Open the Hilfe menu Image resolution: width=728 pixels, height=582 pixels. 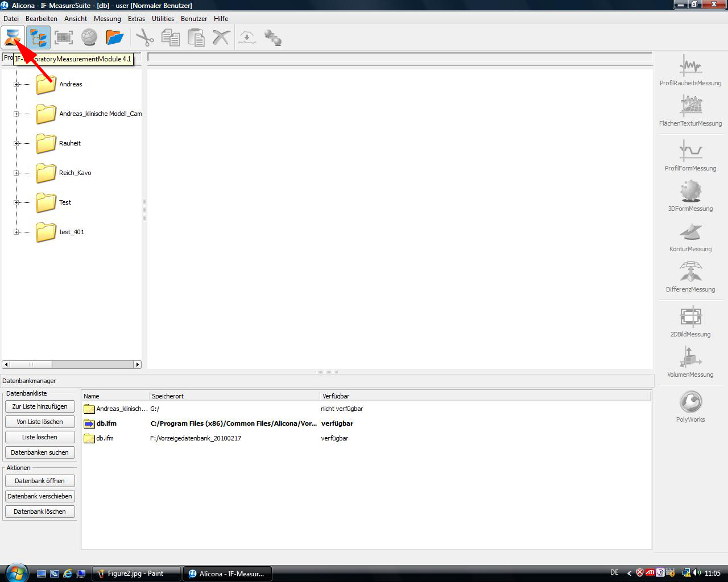coord(221,19)
